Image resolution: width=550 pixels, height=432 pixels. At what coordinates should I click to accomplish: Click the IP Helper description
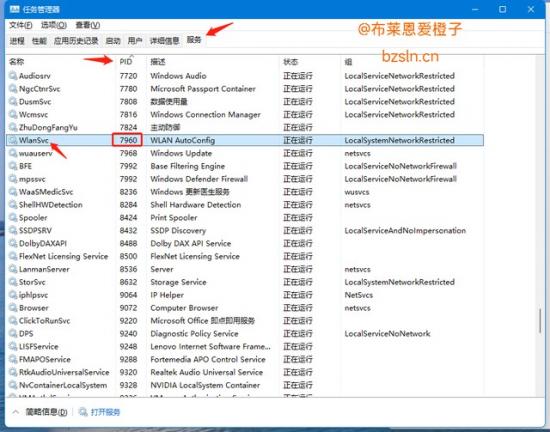click(167, 295)
